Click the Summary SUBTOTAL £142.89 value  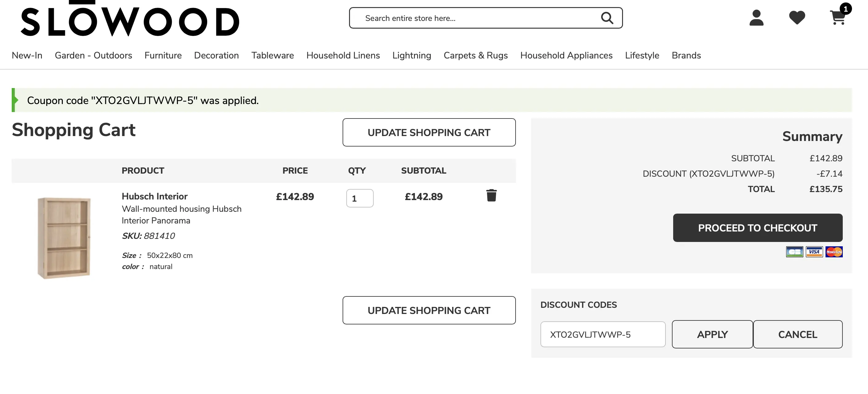826,159
